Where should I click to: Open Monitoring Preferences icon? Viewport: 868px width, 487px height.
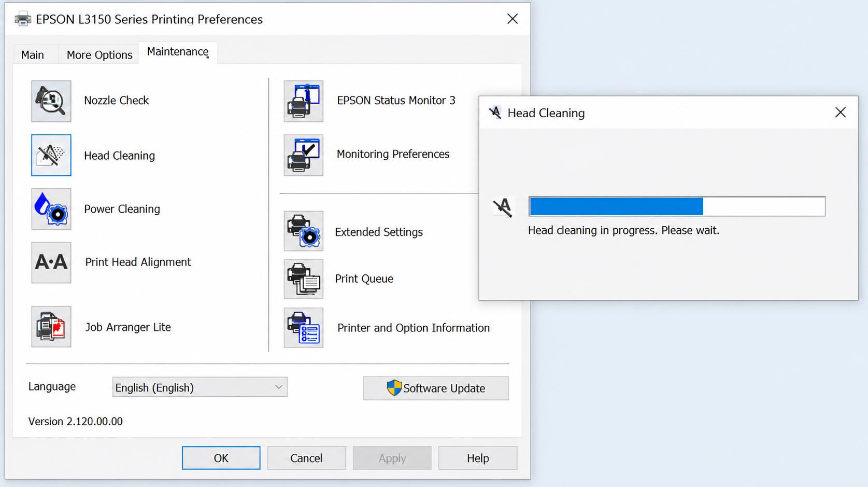click(x=304, y=156)
